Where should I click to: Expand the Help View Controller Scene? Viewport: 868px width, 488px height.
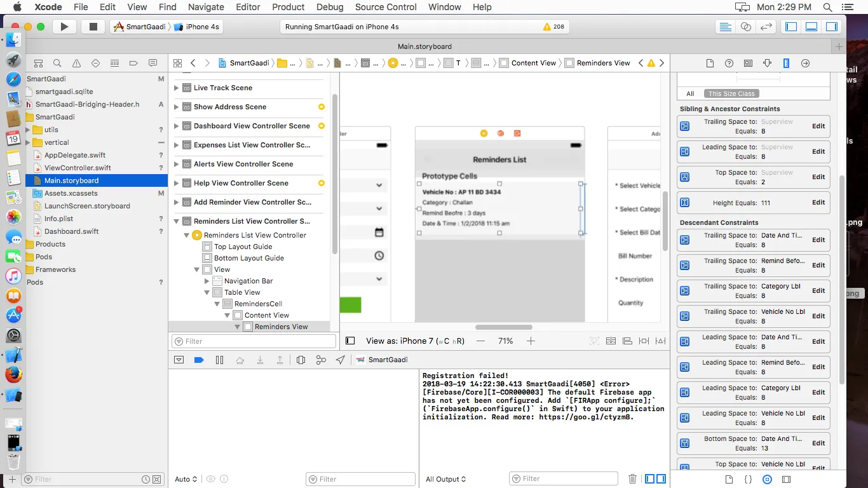[x=176, y=183]
